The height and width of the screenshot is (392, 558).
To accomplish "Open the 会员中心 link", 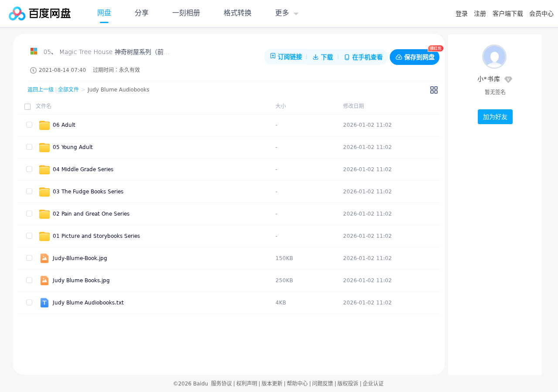I will [x=541, y=14].
